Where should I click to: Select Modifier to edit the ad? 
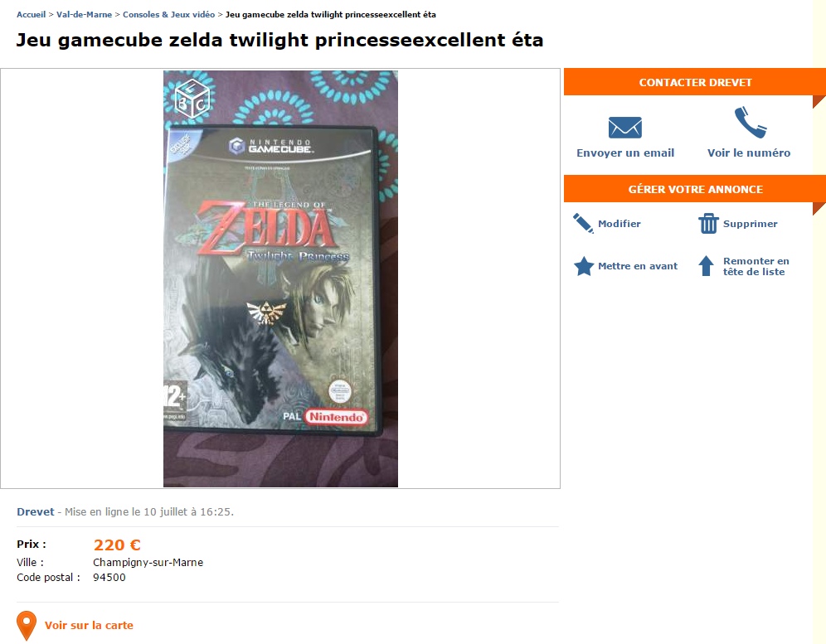[619, 224]
